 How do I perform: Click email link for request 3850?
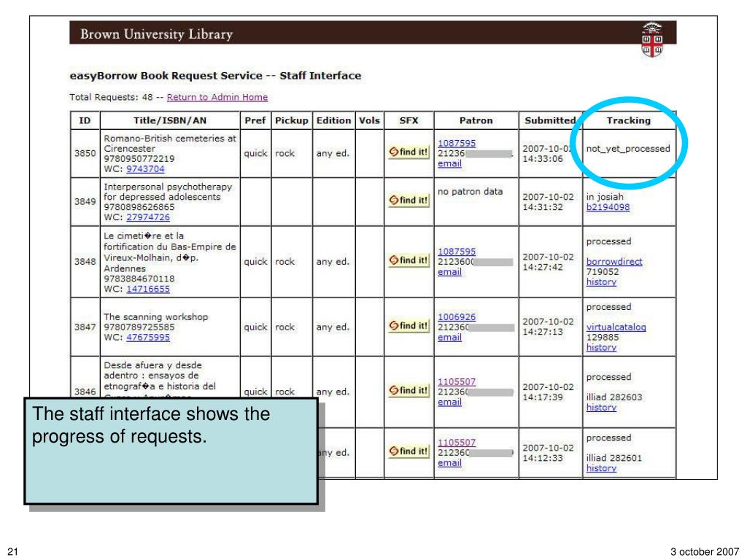(x=449, y=163)
